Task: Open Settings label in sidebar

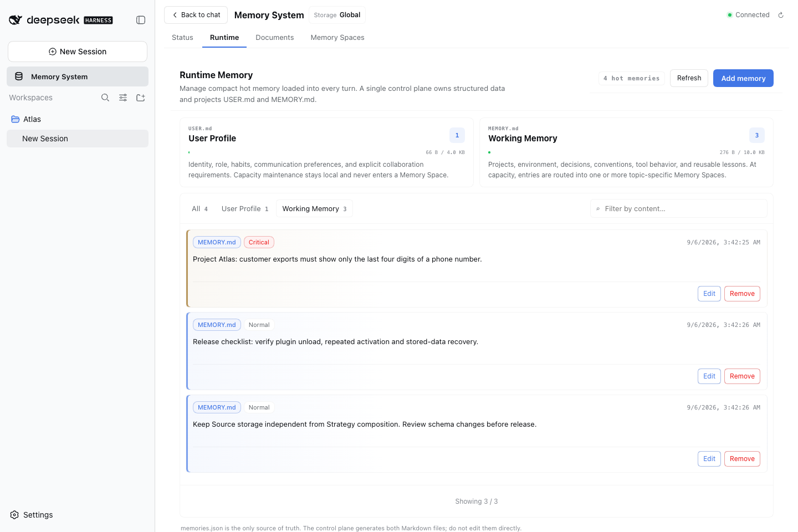Action: tap(38, 515)
